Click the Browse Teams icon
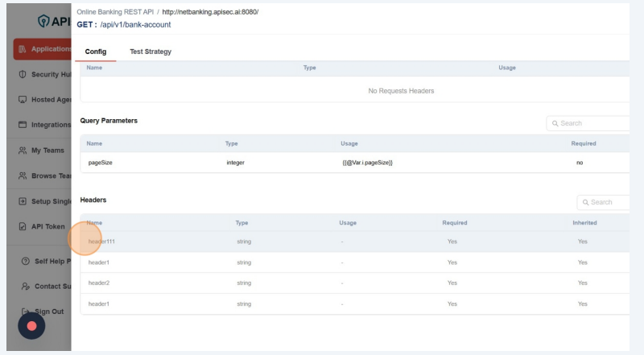The height and width of the screenshot is (355, 644). tap(23, 175)
